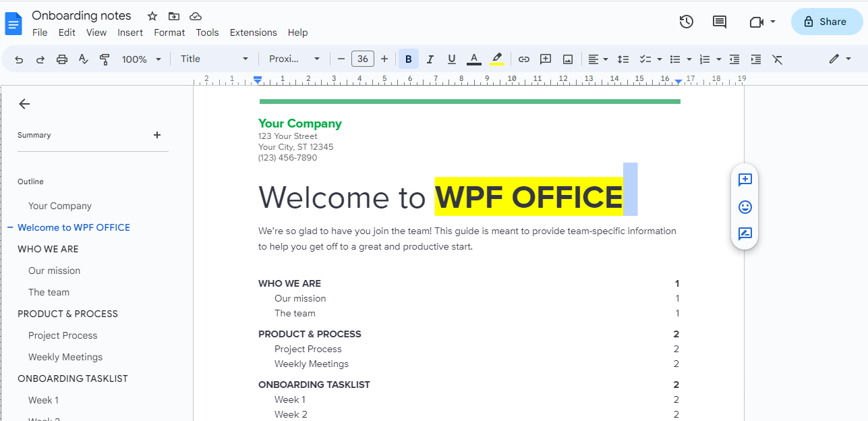Increase the paragraph indent
868x421 pixels.
click(756, 59)
